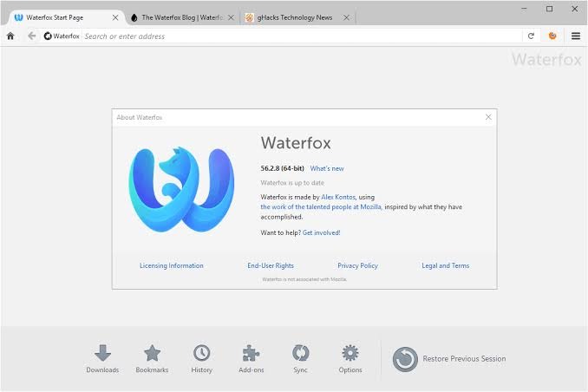This screenshot has width=588, height=392.
Task: Close the gHacks Technology News tab
Action: pos(347,17)
